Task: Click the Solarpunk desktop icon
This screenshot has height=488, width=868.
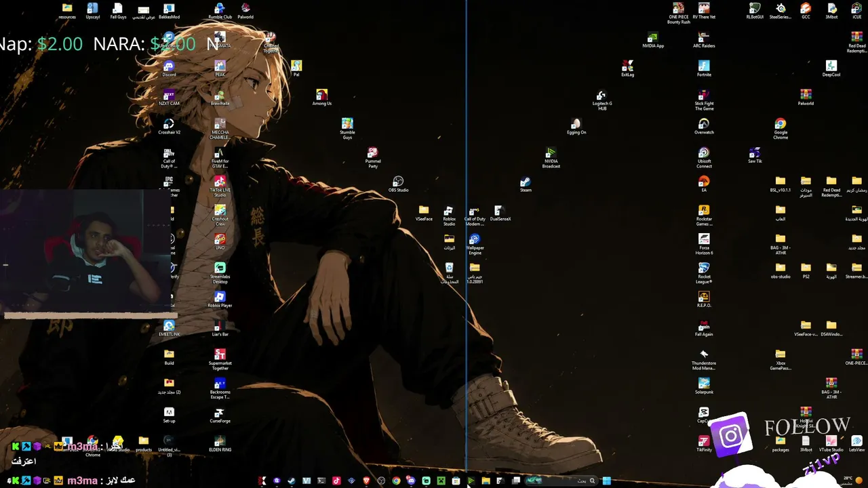Action: [704, 386]
